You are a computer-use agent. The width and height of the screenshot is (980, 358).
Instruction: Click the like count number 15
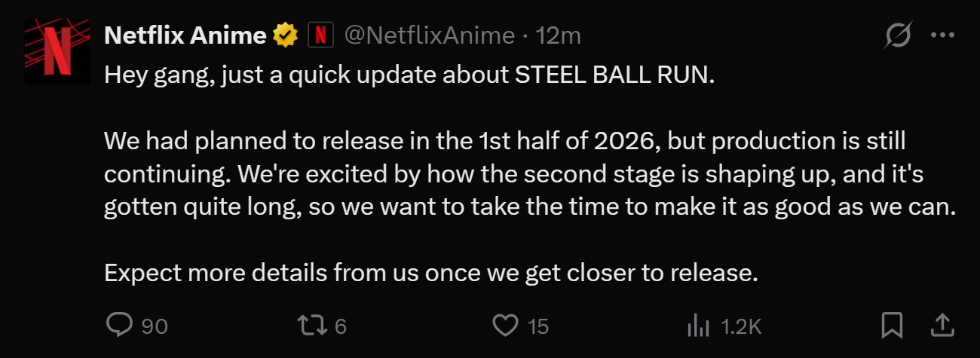click(x=538, y=326)
